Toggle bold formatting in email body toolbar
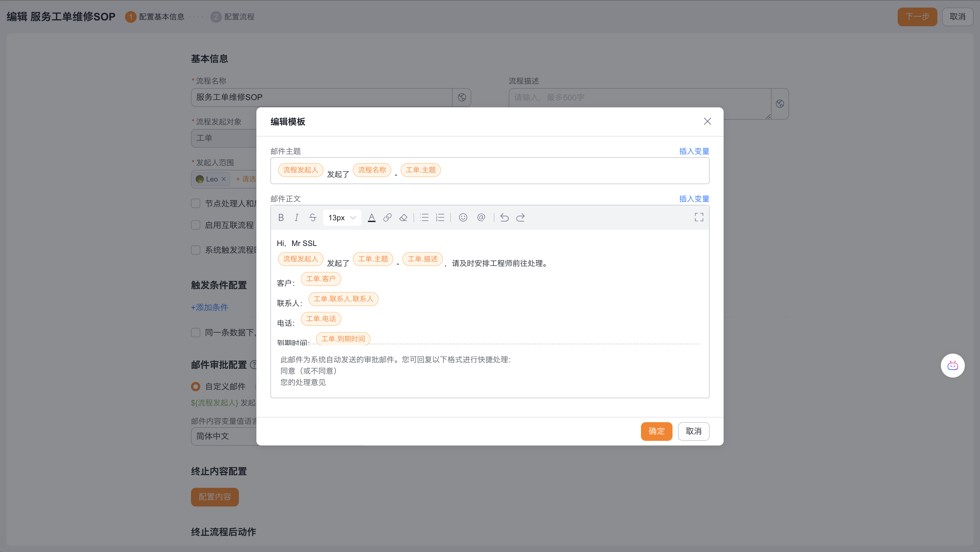Screen dimensions: 980x552 tap(281, 217)
